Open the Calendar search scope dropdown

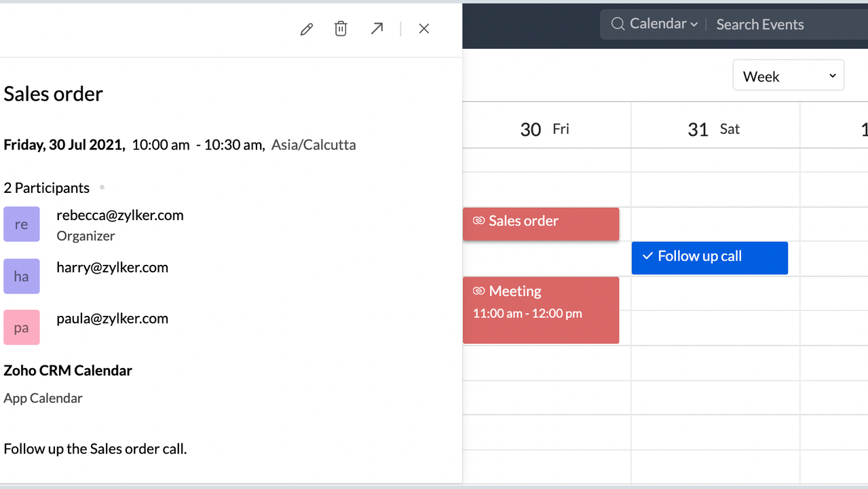(x=663, y=24)
